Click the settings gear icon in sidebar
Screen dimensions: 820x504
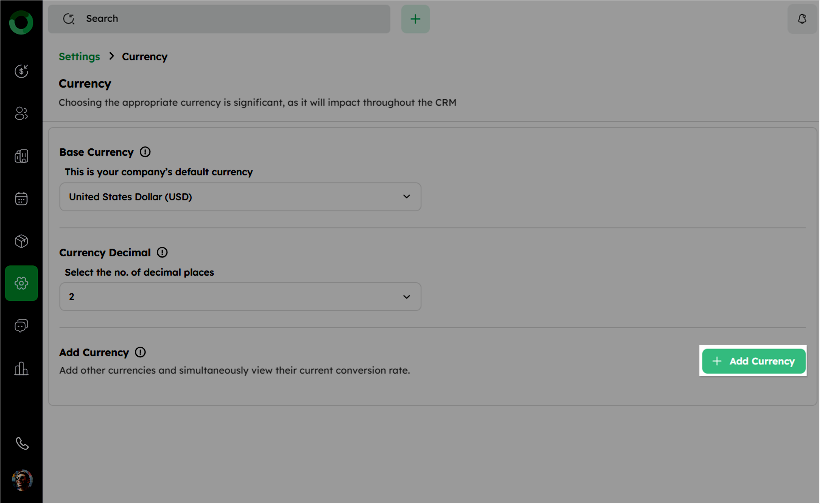pyautogui.click(x=21, y=283)
